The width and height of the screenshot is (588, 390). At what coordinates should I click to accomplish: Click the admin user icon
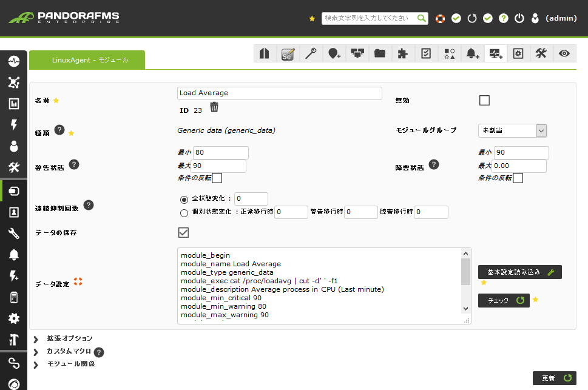pyautogui.click(x=535, y=18)
